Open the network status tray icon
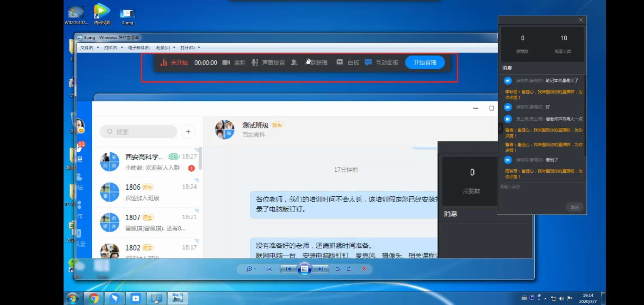This screenshot has height=305, width=644. [554, 299]
